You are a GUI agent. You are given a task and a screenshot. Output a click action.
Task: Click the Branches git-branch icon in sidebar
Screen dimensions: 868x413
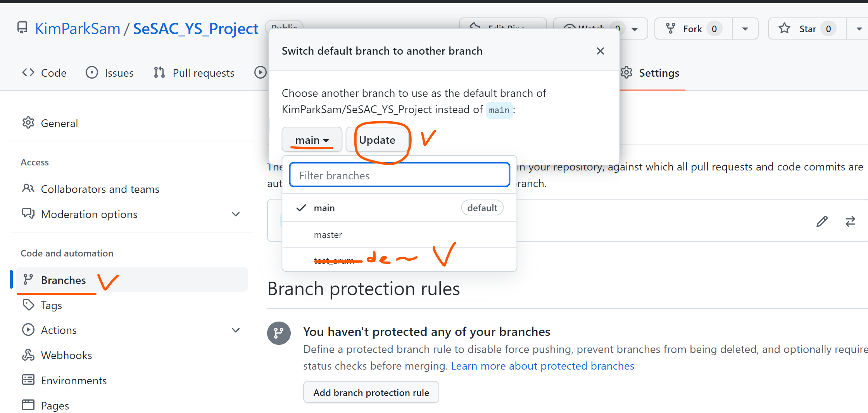[x=28, y=280]
